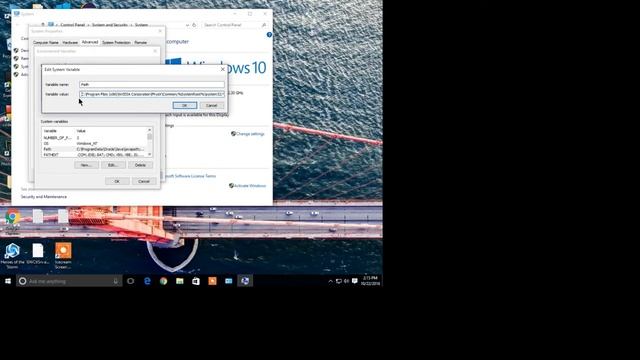Click the Cortana microphone icon
The image size is (640, 360).
coord(116,281)
